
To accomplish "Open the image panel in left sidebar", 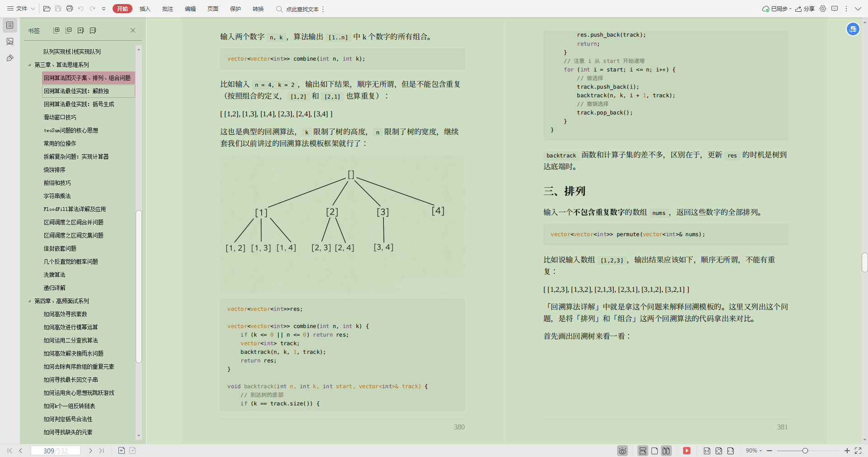I will point(10,41).
